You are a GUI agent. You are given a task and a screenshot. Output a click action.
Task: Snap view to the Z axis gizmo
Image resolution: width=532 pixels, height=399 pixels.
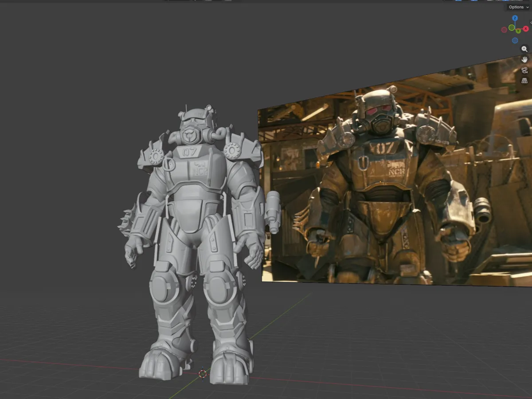[x=515, y=18]
